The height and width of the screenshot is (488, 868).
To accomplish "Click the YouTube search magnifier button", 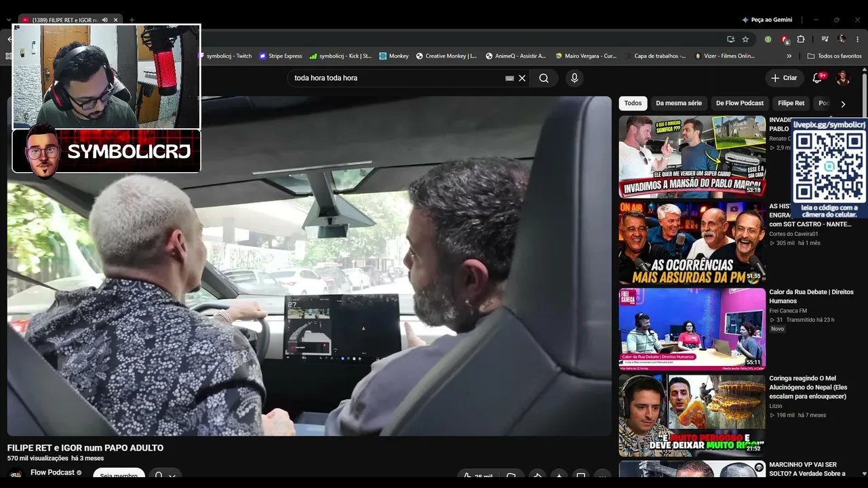I will (544, 78).
